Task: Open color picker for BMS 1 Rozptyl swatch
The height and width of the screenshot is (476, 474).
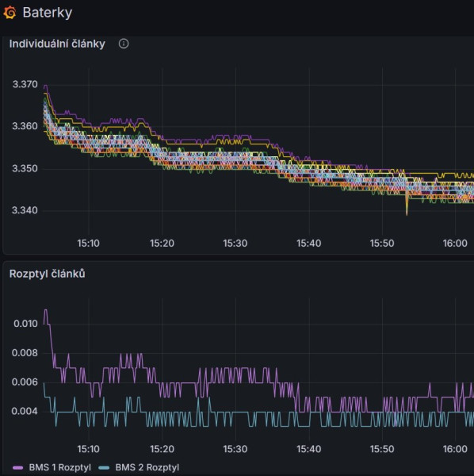Action: pos(18,468)
